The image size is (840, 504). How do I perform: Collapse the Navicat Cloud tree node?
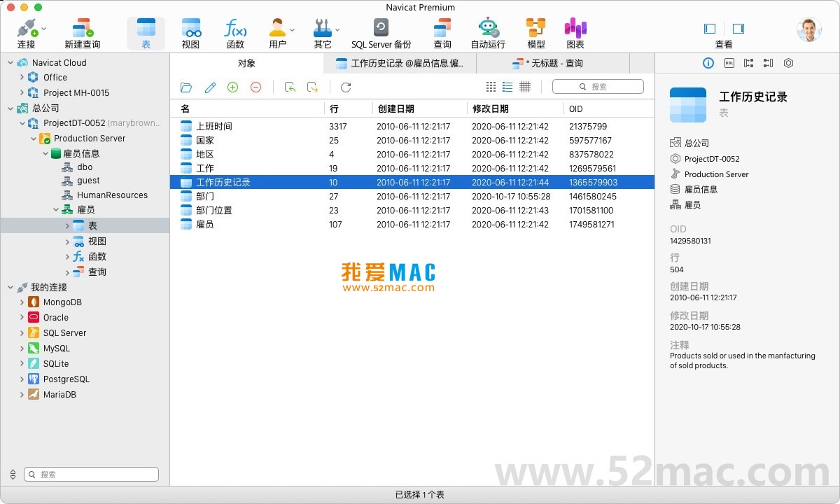tap(10, 62)
